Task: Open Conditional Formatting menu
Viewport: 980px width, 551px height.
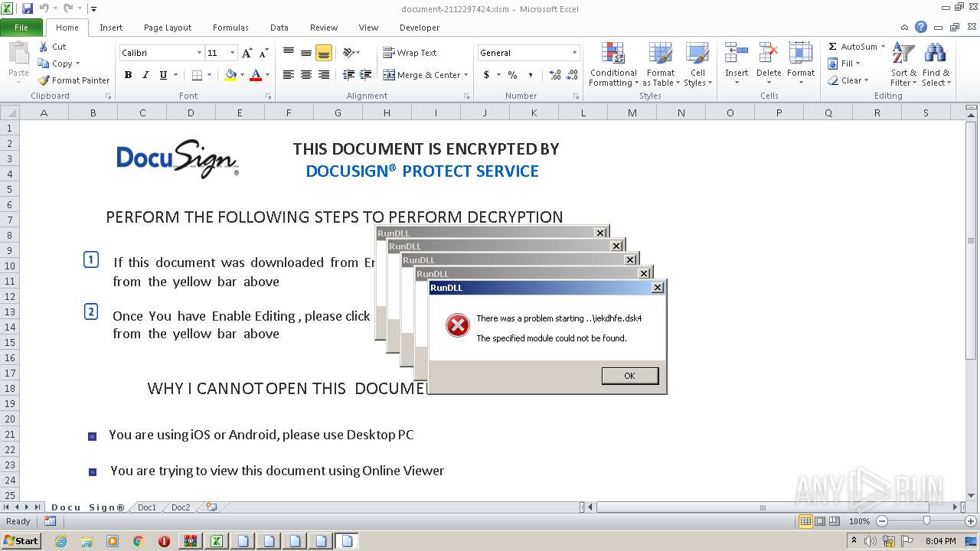Action: point(612,65)
